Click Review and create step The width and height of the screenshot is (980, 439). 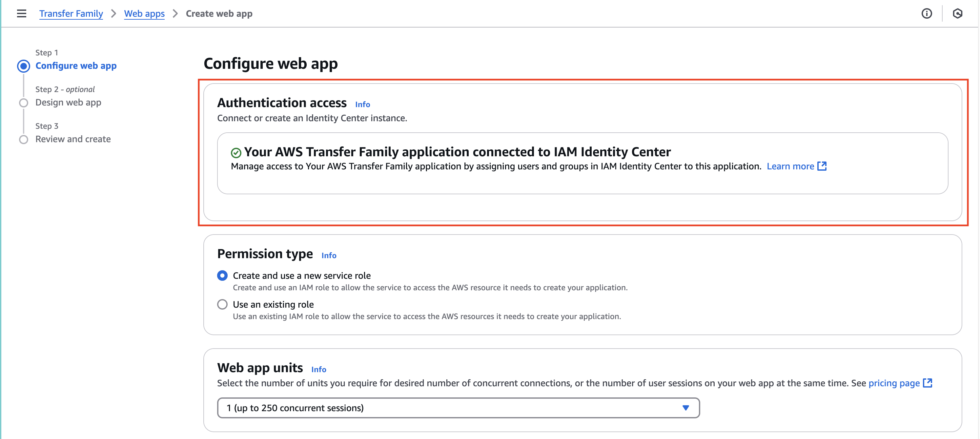pyautogui.click(x=73, y=139)
